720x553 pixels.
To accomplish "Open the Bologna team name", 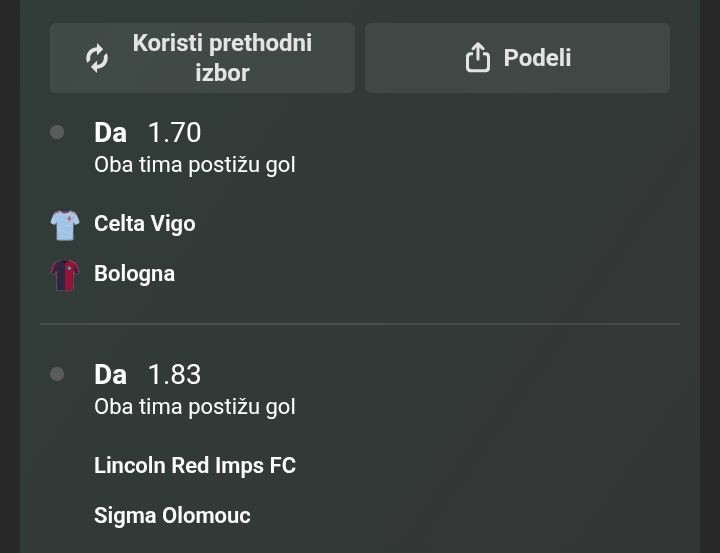I will [x=134, y=273].
